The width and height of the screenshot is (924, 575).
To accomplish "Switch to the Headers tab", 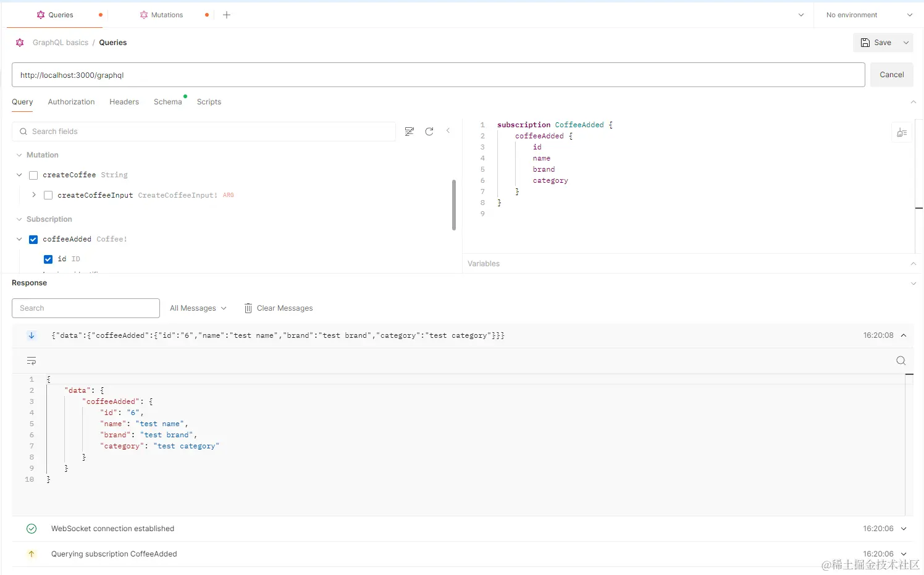I will pos(124,102).
